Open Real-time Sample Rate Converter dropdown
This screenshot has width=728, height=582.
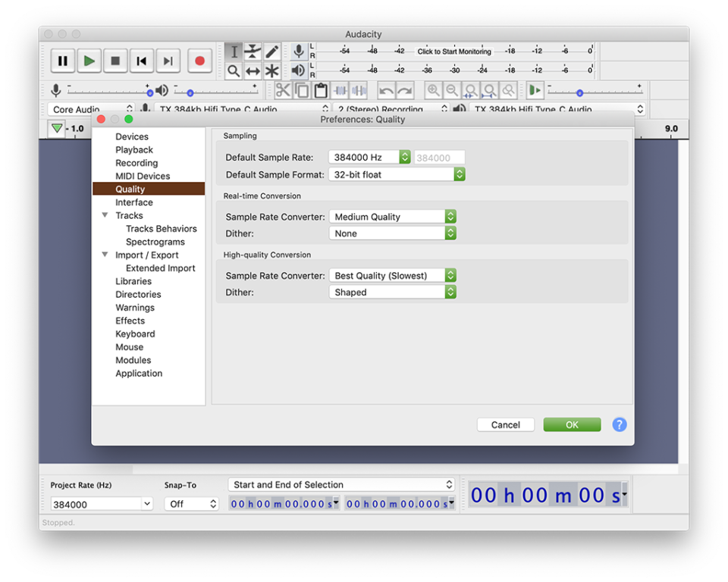point(392,217)
